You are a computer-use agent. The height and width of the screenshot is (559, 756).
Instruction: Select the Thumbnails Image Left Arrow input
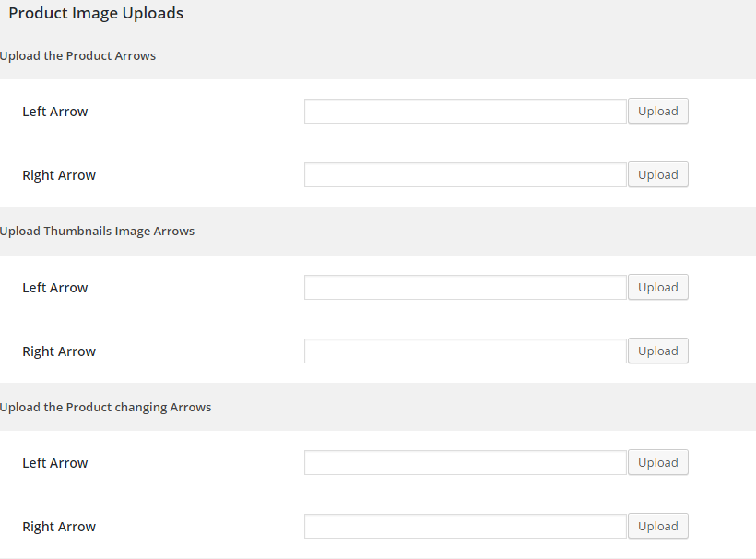(x=466, y=288)
